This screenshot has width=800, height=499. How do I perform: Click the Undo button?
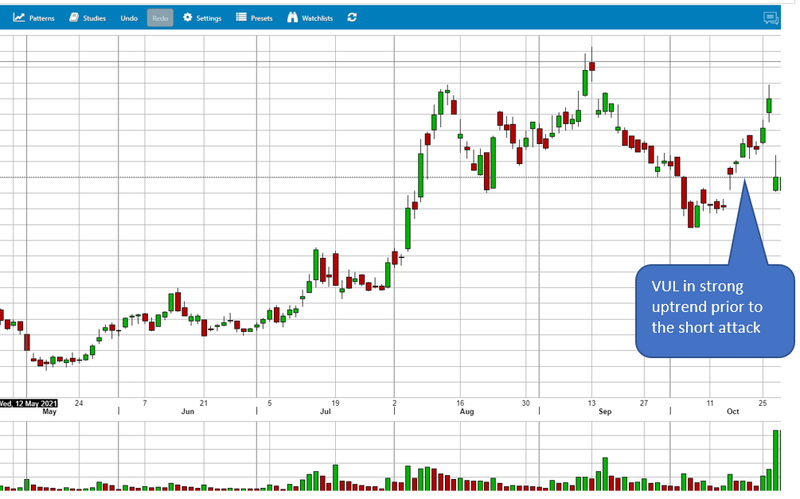click(x=129, y=18)
